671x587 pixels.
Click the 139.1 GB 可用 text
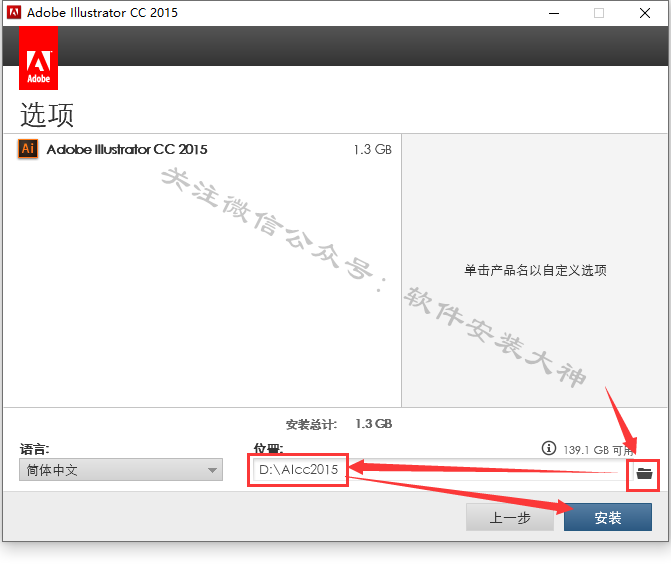[x=598, y=450]
